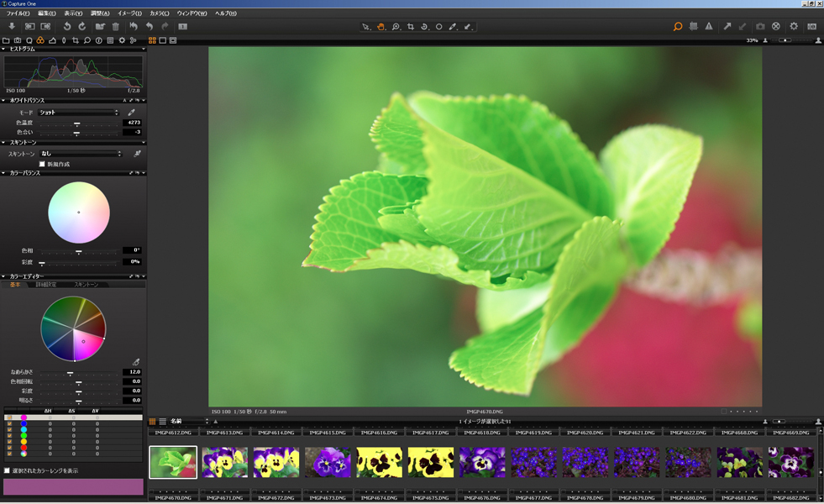Toggle 選択されたカラーレンジを表示 checkbox

(x=8, y=471)
